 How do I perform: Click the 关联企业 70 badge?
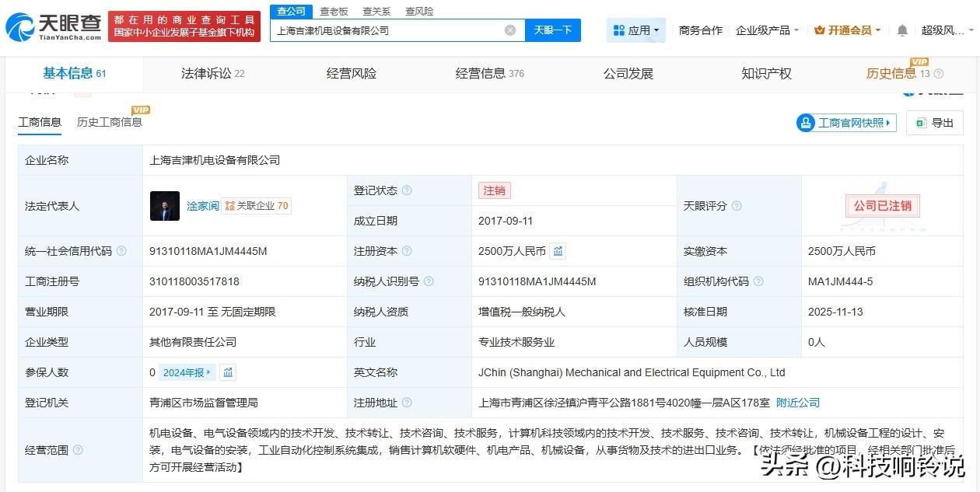(257, 206)
